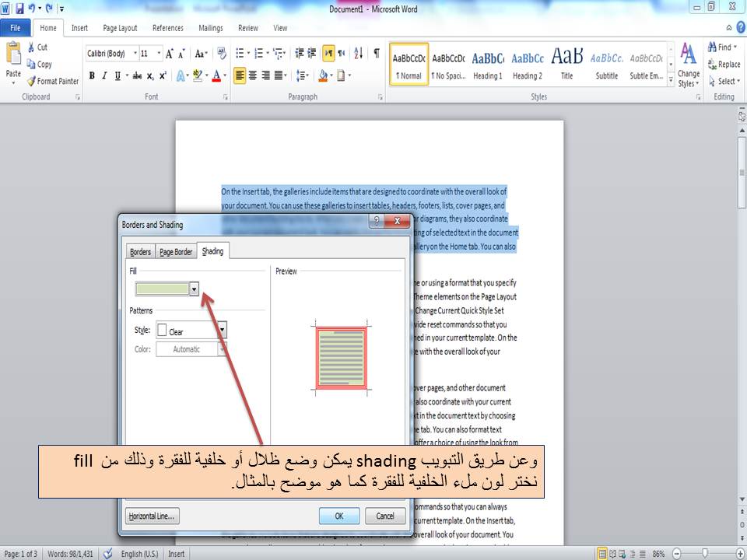Open the Mailings ribbon tab

[210, 28]
